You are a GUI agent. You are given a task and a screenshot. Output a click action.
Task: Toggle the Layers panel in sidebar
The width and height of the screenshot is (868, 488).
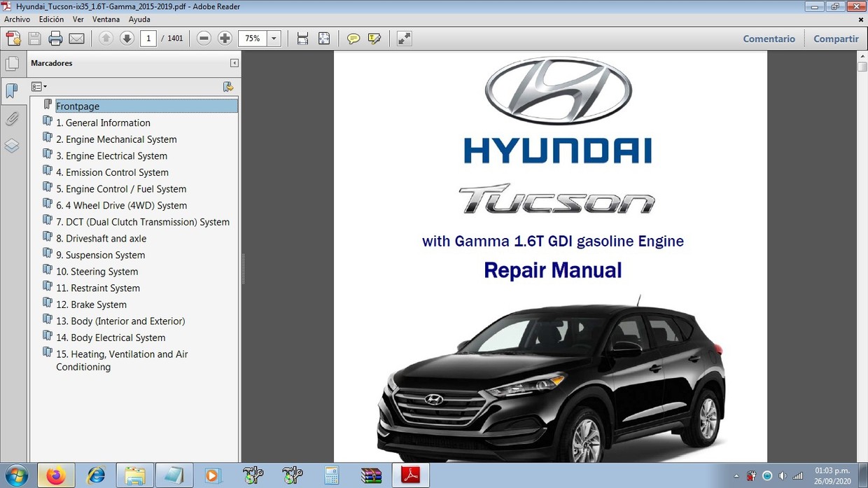tap(12, 146)
